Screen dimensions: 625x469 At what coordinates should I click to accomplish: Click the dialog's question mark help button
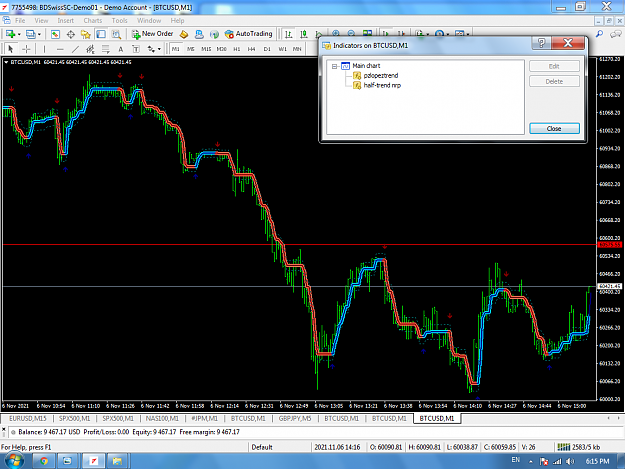pos(541,43)
